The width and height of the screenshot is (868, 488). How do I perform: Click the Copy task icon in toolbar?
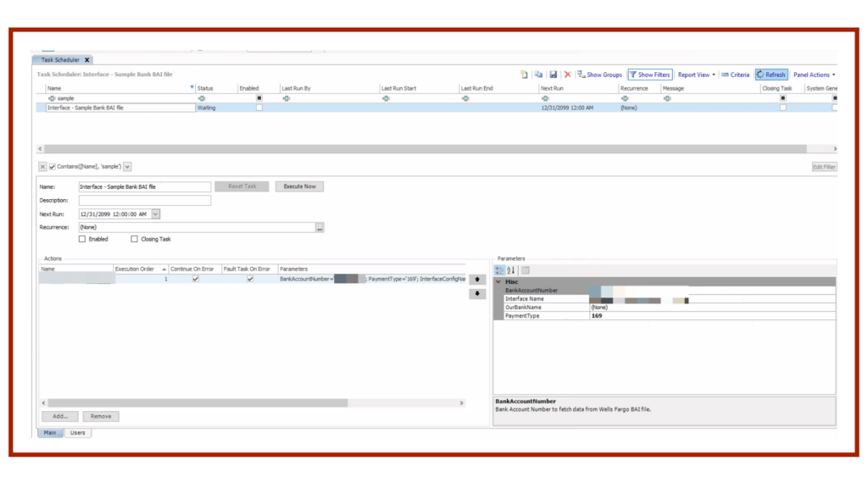point(538,75)
